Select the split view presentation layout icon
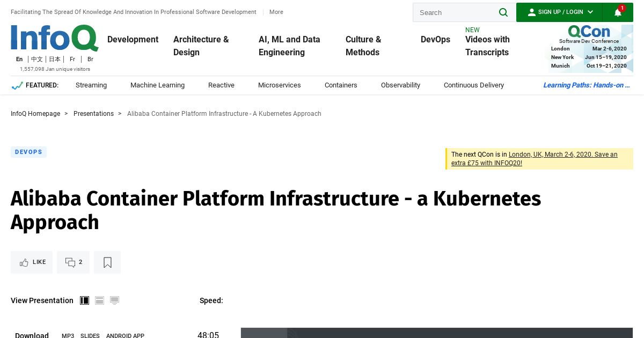The height and width of the screenshot is (338, 644). [85, 300]
